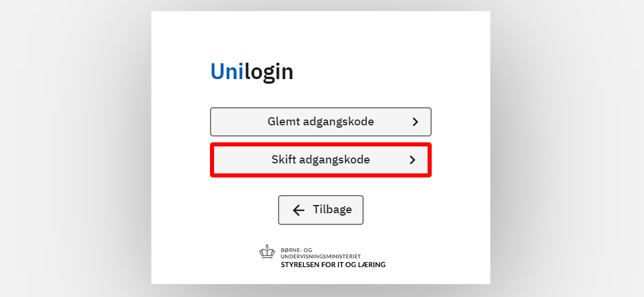Click the Unilogin logo heading

click(252, 72)
